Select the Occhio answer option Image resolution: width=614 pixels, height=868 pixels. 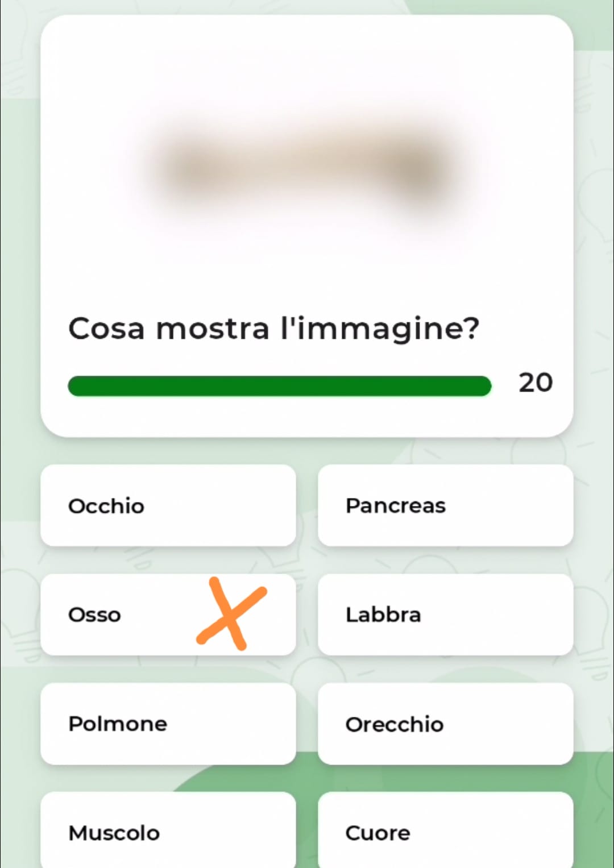point(168,505)
